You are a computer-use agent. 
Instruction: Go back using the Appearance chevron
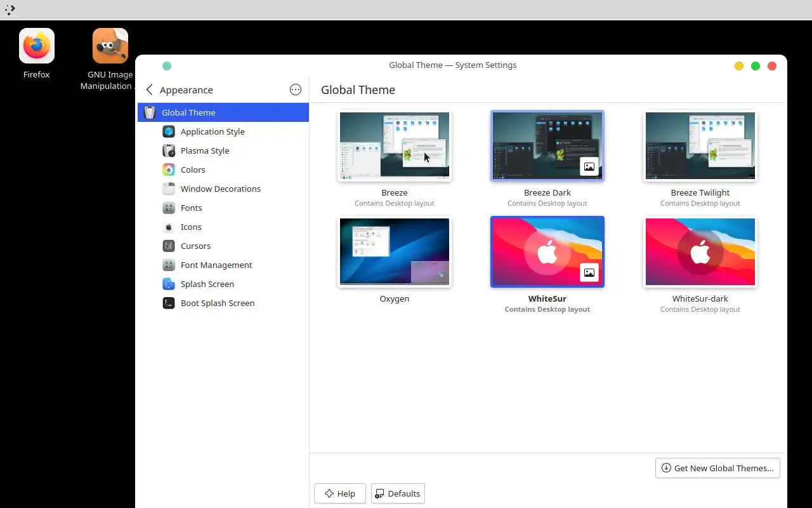coord(149,90)
